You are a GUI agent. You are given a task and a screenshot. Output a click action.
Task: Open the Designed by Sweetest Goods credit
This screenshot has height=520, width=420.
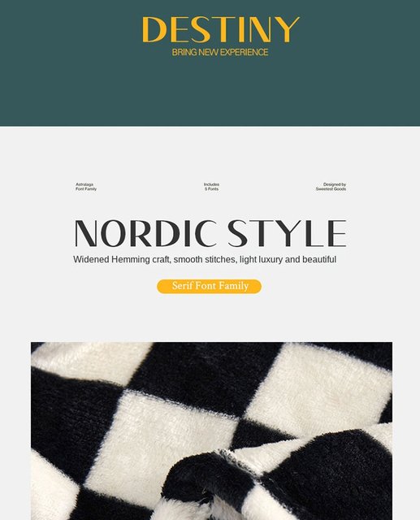pyautogui.click(x=331, y=186)
